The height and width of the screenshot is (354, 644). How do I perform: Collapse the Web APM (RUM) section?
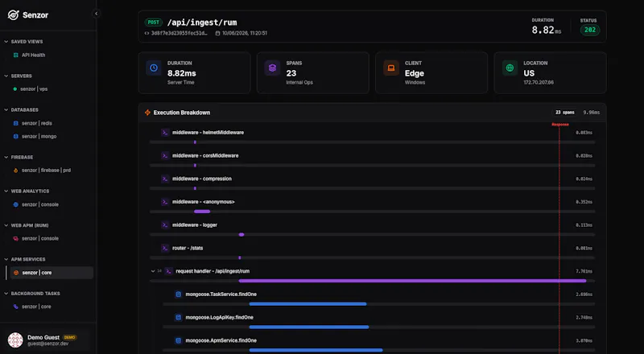pos(6,225)
